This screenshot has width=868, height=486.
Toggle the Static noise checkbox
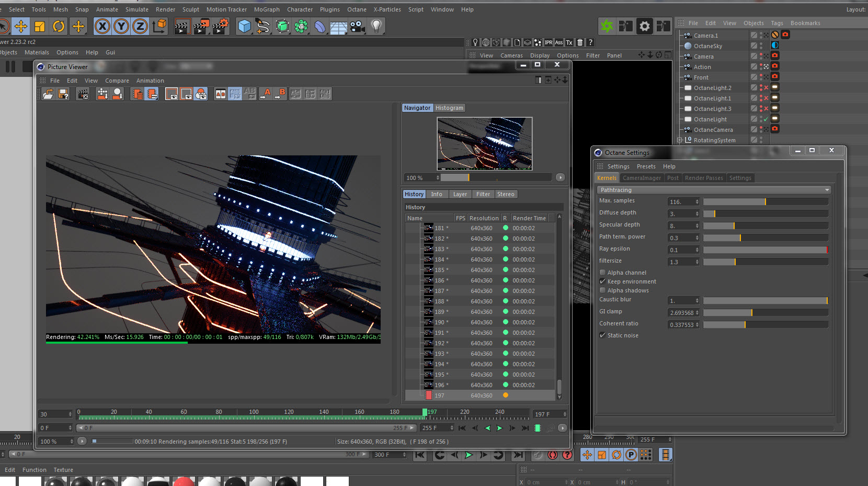603,335
